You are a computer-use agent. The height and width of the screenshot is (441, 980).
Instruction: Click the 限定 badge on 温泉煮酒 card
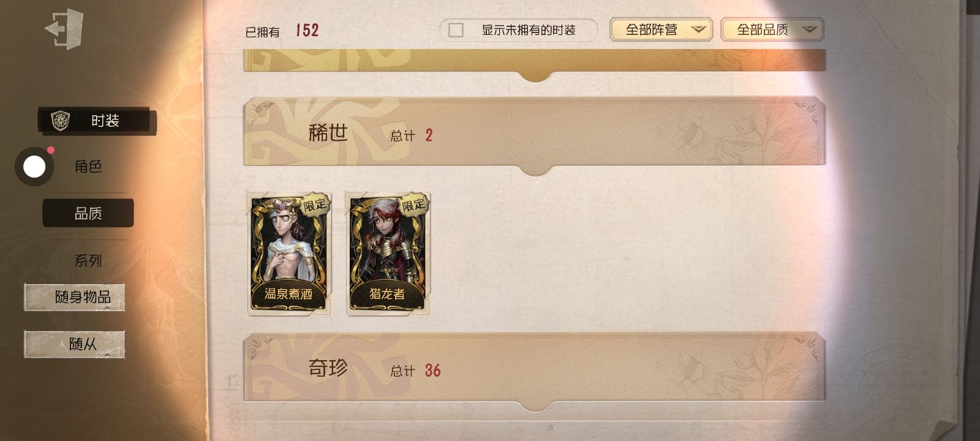click(315, 205)
